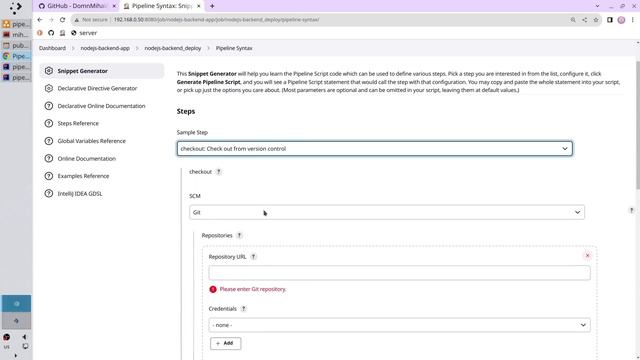Viewport: 640px width, 360px height.
Task: Expand the SCM Git dropdown
Action: tap(387, 212)
